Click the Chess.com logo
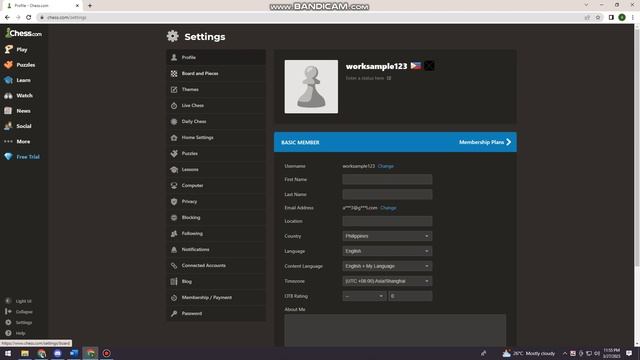640x360 pixels. [x=24, y=33]
